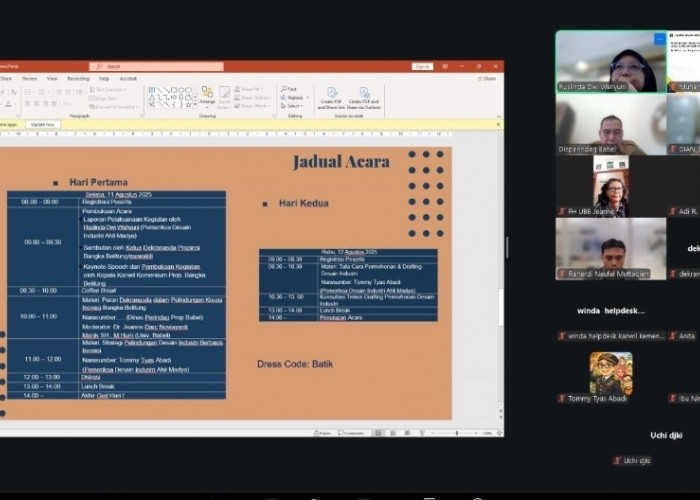
Task: Open the Arrange shapes dropdown
Action: tap(207, 97)
